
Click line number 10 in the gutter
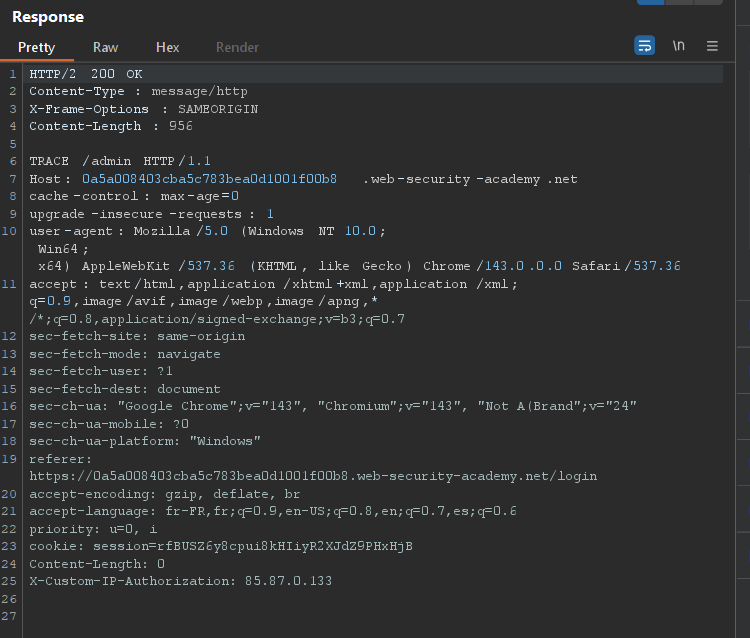click(9, 231)
